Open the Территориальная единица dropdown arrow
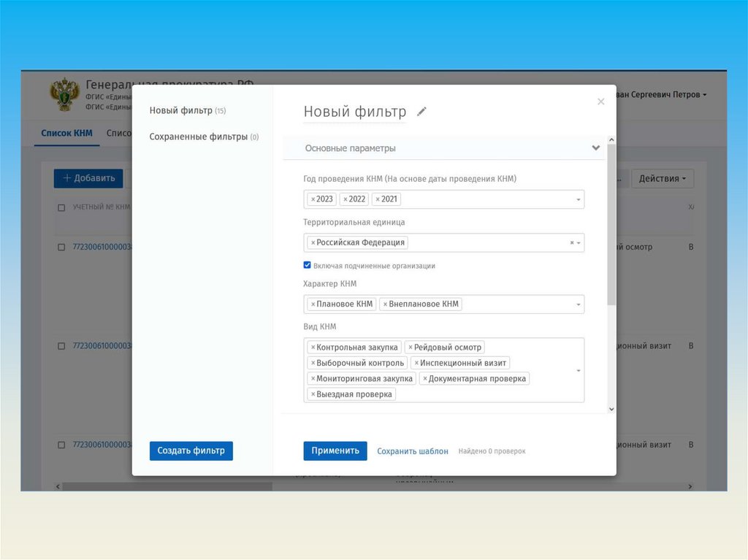 [579, 243]
